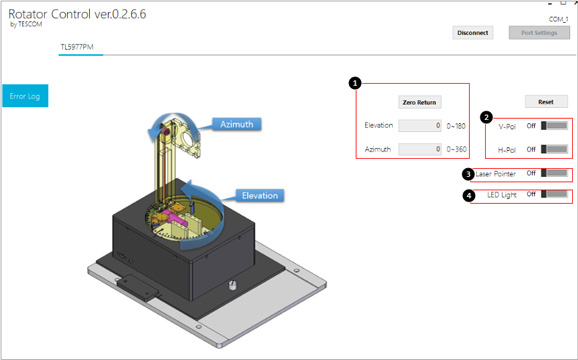Enable the Laser Pointer switch

[x=554, y=173]
